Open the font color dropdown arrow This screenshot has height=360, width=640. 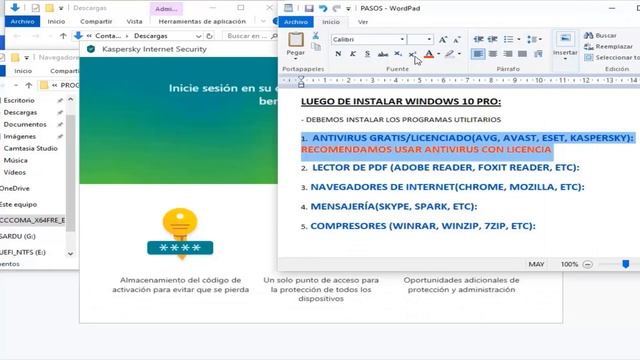(x=438, y=54)
